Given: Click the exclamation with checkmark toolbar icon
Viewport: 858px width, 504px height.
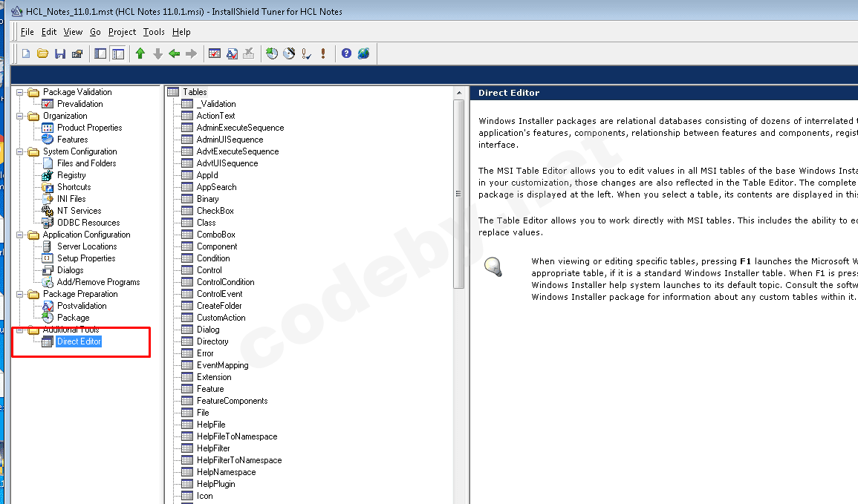Looking at the screenshot, I should (306, 53).
